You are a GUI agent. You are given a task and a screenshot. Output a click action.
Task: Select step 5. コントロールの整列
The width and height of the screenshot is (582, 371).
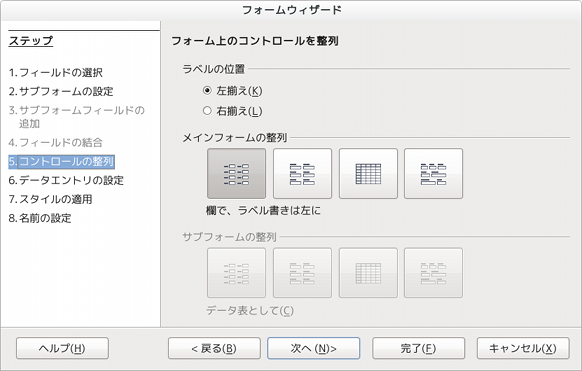61,161
